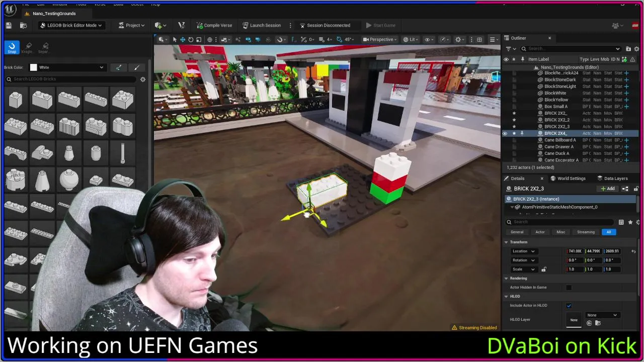644x362 pixels.
Task: Toggle favorite star of BRICK 2X2_3 row
Action: (514, 127)
